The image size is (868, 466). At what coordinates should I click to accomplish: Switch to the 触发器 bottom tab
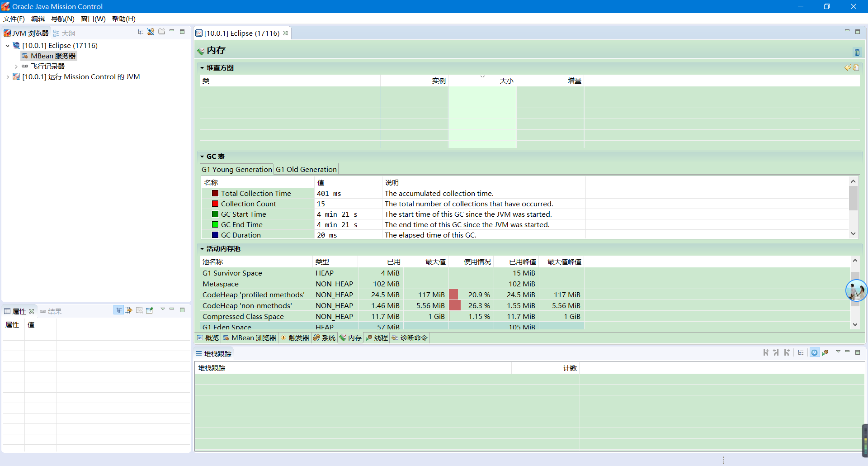(295, 338)
